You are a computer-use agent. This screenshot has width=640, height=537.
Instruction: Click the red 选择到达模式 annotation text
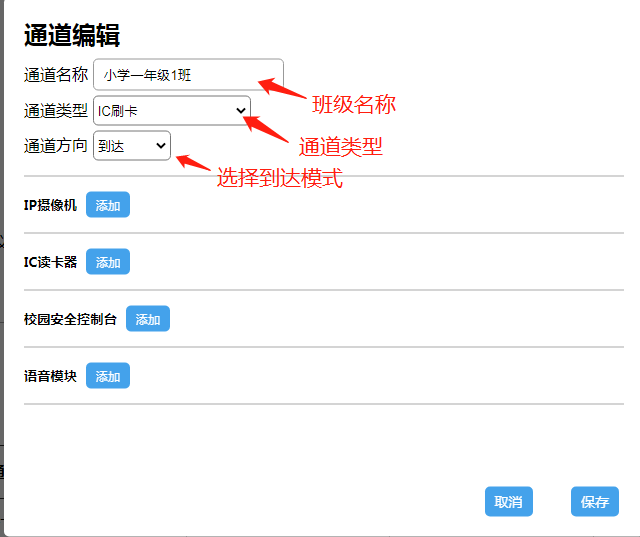coord(280,179)
